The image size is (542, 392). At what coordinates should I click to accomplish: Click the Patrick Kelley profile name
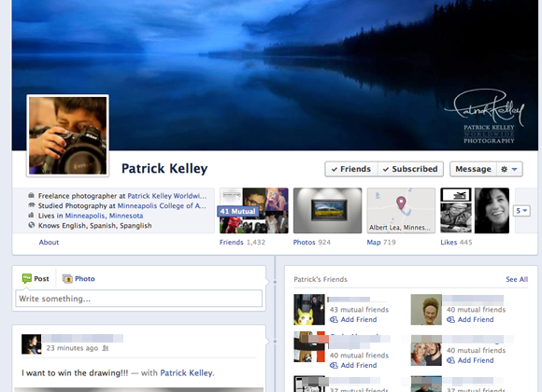tap(164, 169)
